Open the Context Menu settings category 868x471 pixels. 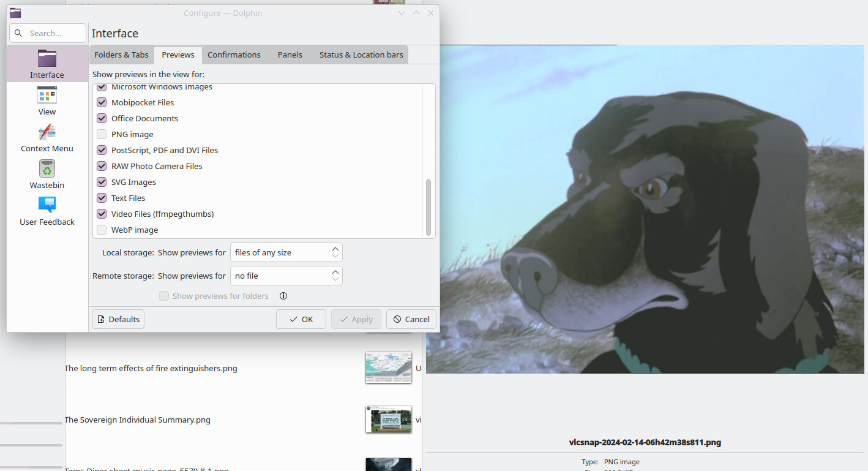tap(47, 137)
